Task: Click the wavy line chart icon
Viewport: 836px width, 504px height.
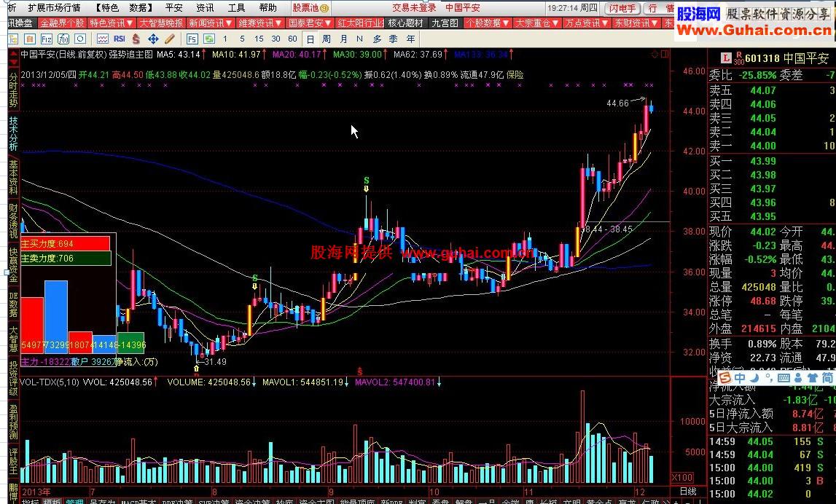Action: click(102, 39)
